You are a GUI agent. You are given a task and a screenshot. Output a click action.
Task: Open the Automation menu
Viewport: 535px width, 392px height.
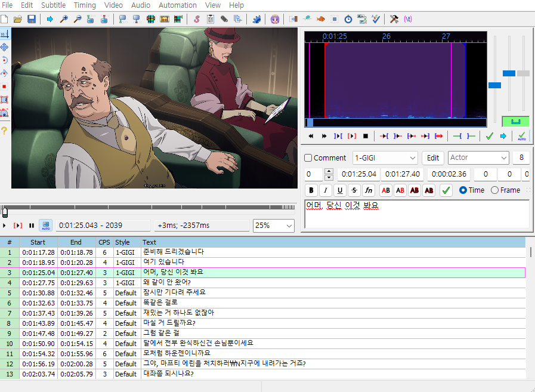click(x=177, y=5)
